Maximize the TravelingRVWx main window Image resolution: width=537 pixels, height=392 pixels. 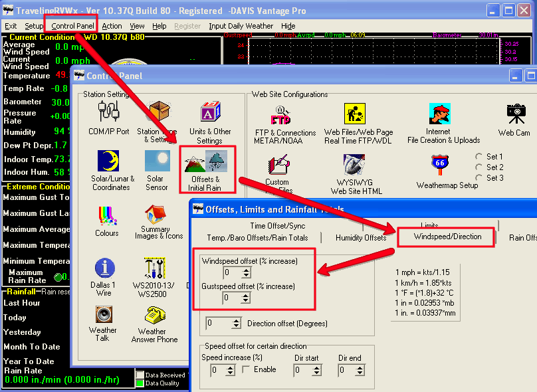[508, 11]
